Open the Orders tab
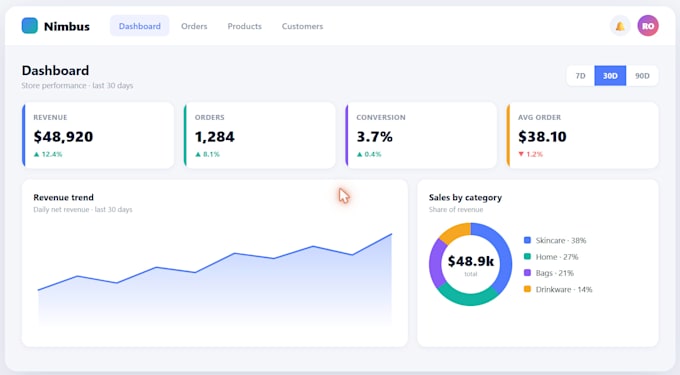 point(194,26)
